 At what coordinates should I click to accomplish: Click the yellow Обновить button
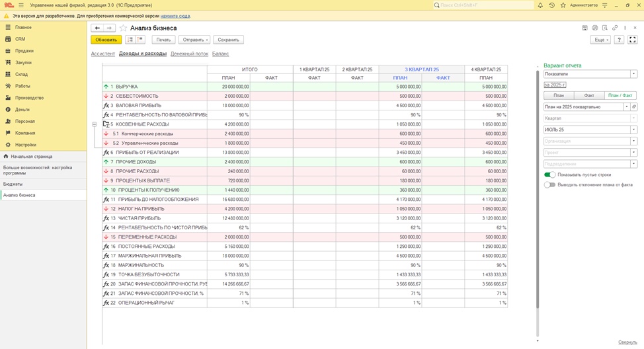106,40
